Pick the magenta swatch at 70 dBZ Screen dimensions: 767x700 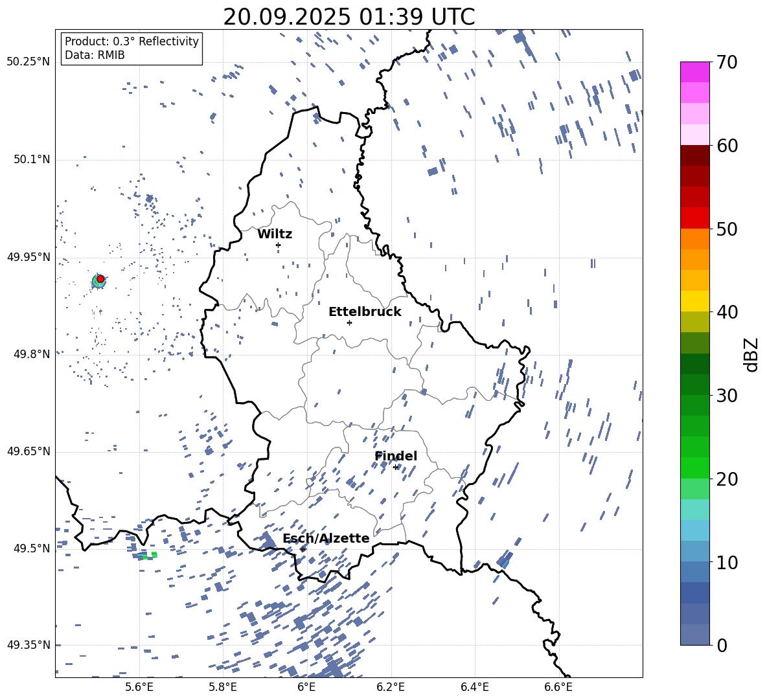click(695, 72)
